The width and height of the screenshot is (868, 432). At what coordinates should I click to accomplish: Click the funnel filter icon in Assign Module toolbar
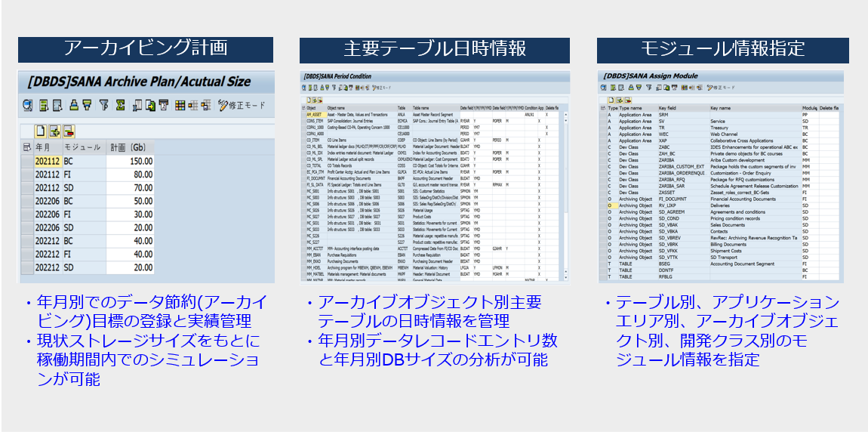[649, 88]
